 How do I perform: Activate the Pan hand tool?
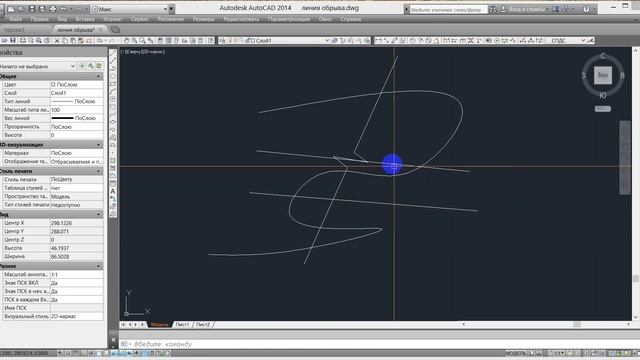click(126, 40)
